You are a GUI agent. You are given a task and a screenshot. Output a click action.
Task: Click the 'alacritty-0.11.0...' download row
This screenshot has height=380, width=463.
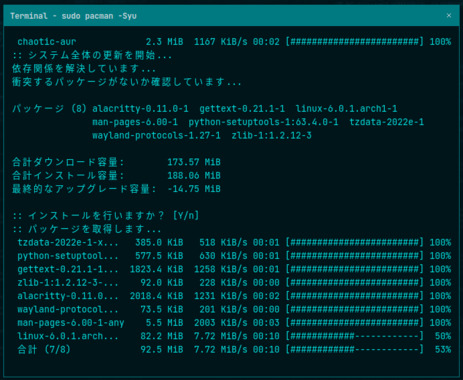click(234, 296)
